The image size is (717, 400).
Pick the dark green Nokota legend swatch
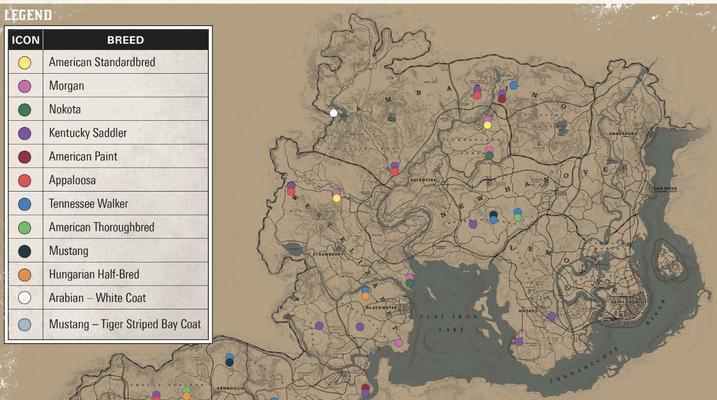point(25,110)
